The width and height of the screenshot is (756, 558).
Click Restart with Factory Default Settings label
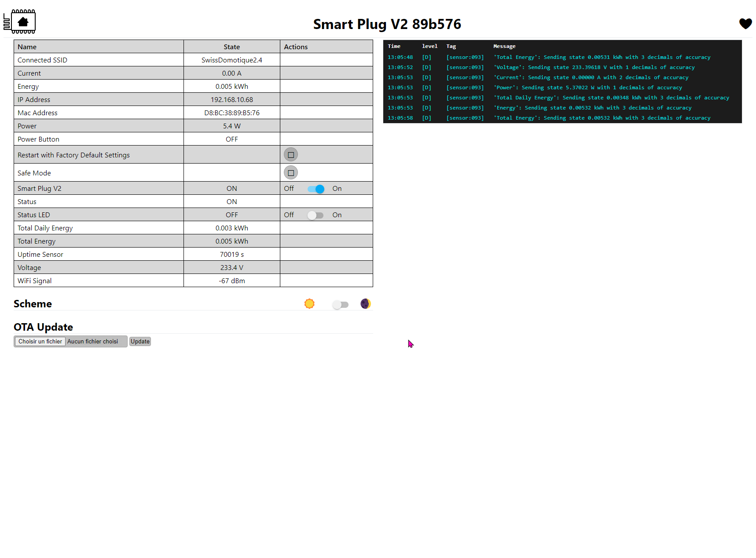[x=73, y=155]
